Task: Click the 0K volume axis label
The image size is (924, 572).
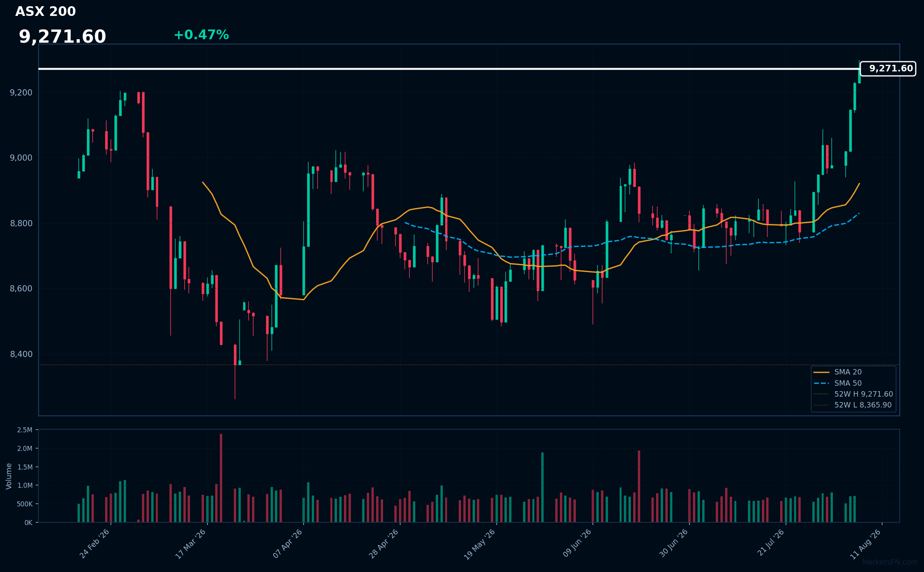Action: coord(28,523)
